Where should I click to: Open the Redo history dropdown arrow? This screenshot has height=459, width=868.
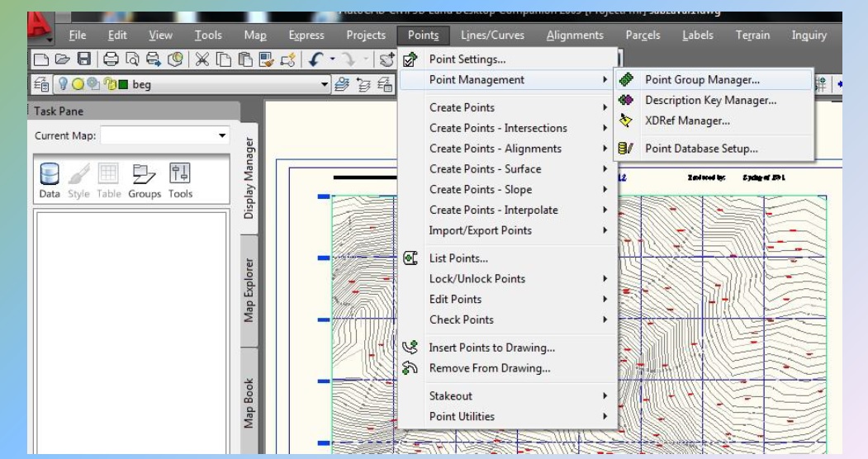click(365, 59)
